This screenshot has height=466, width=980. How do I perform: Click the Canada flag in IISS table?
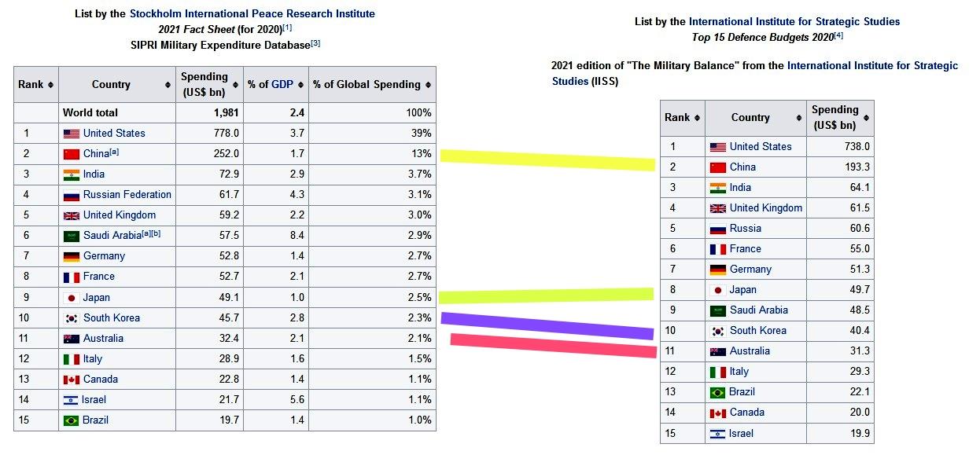point(717,413)
